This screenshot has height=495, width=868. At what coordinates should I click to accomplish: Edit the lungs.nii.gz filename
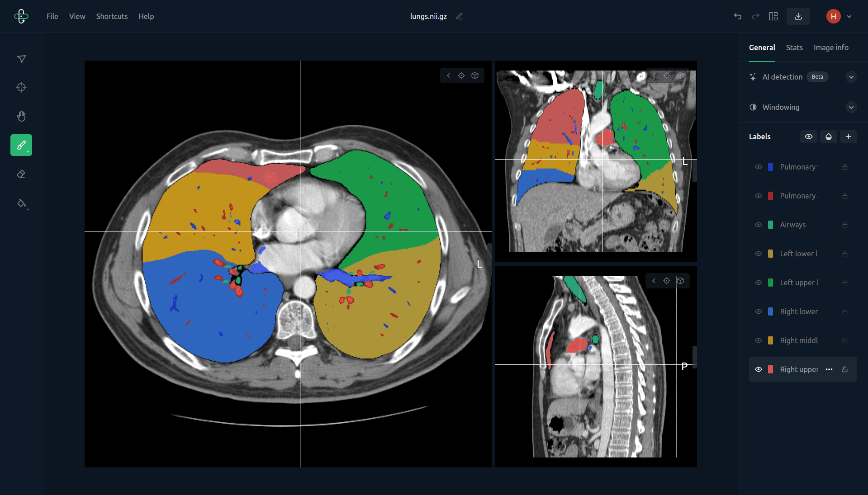pos(459,16)
